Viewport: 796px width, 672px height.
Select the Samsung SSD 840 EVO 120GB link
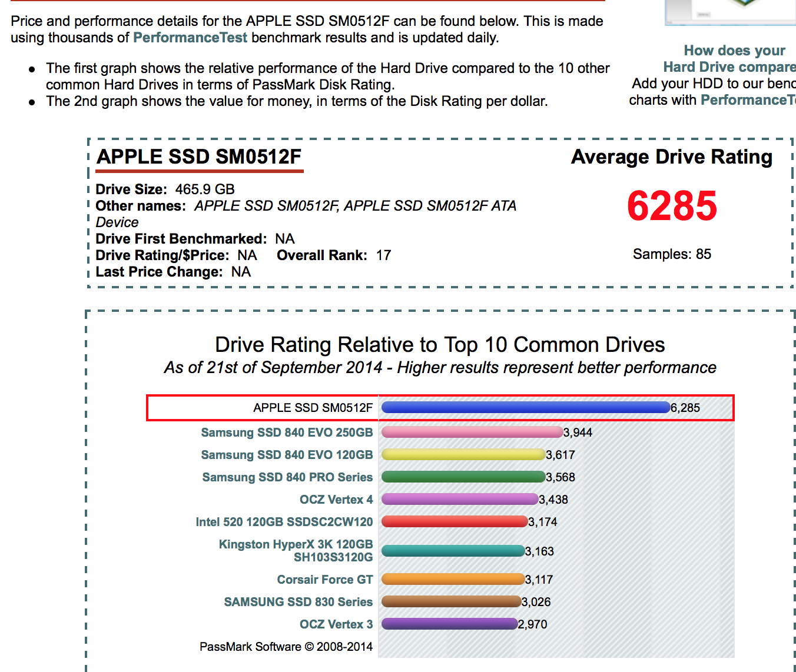[x=287, y=455]
